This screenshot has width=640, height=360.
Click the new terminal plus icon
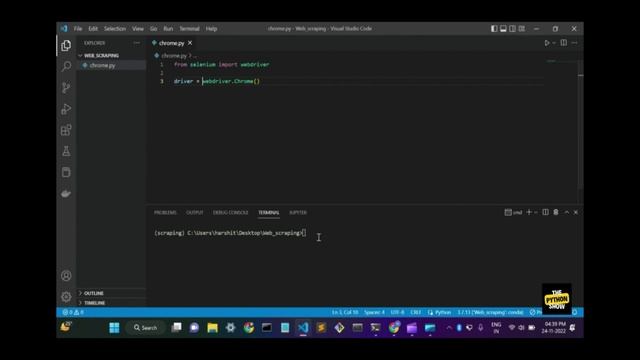(529, 212)
